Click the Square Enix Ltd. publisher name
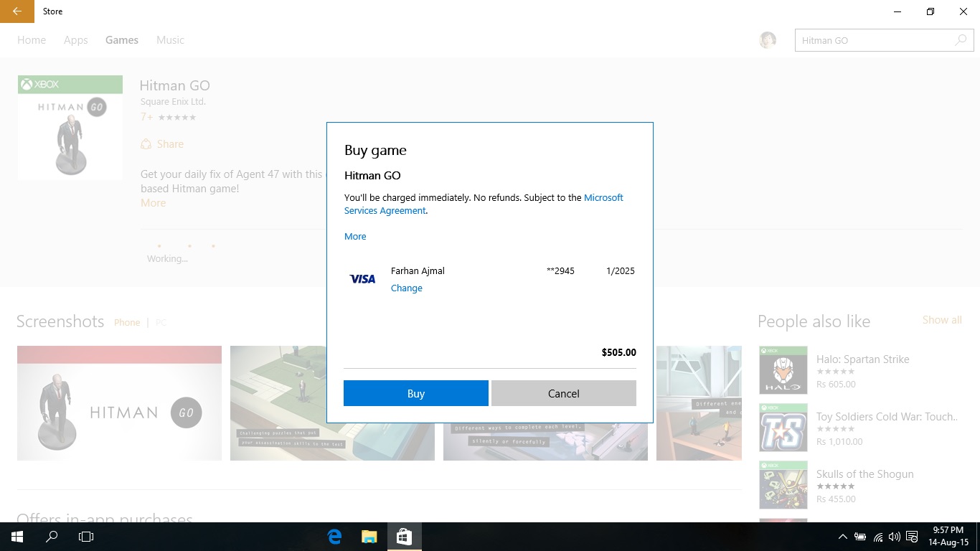This screenshot has height=551, width=980. point(173,102)
